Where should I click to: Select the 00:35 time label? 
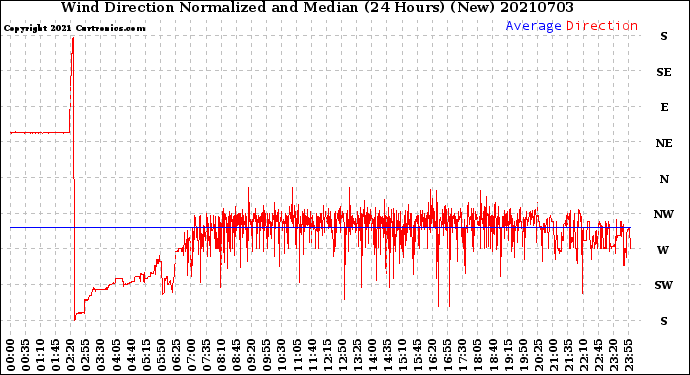26,356
